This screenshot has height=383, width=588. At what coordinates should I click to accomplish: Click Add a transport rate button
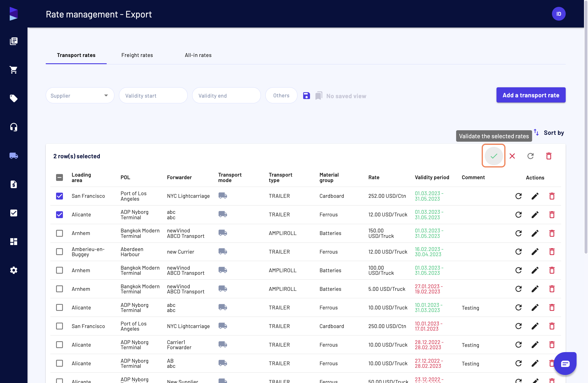tap(531, 95)
